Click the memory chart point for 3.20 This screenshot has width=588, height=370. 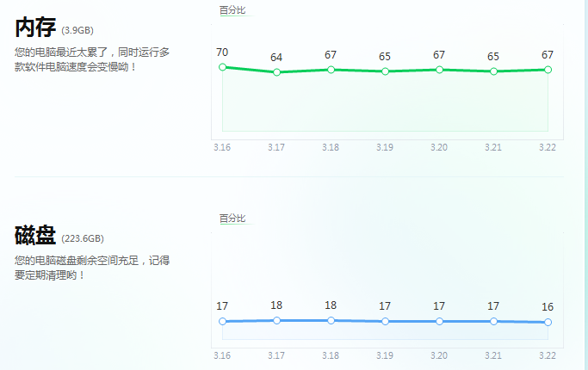pyautogui.click(x=439, y=69)
